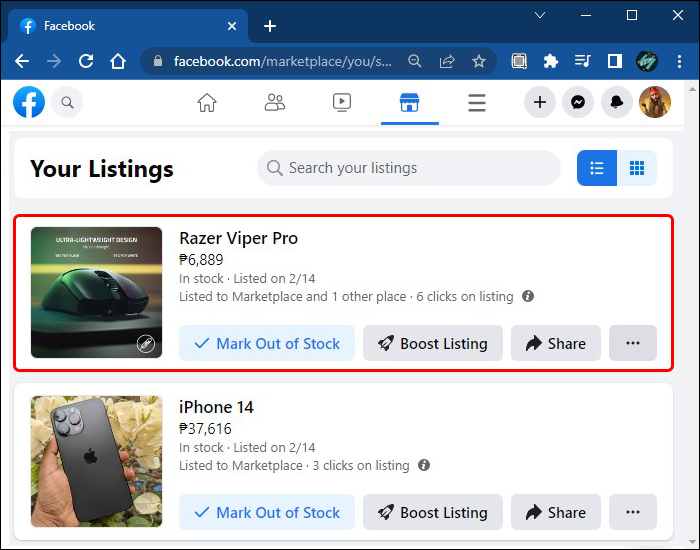Click the address bar URL
The width and height of the screenshot is (700, 550).
283,61
